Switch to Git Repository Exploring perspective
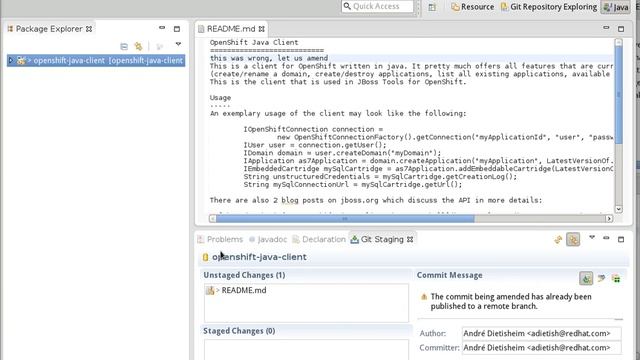Screen dimensions: 640x360 549,7
